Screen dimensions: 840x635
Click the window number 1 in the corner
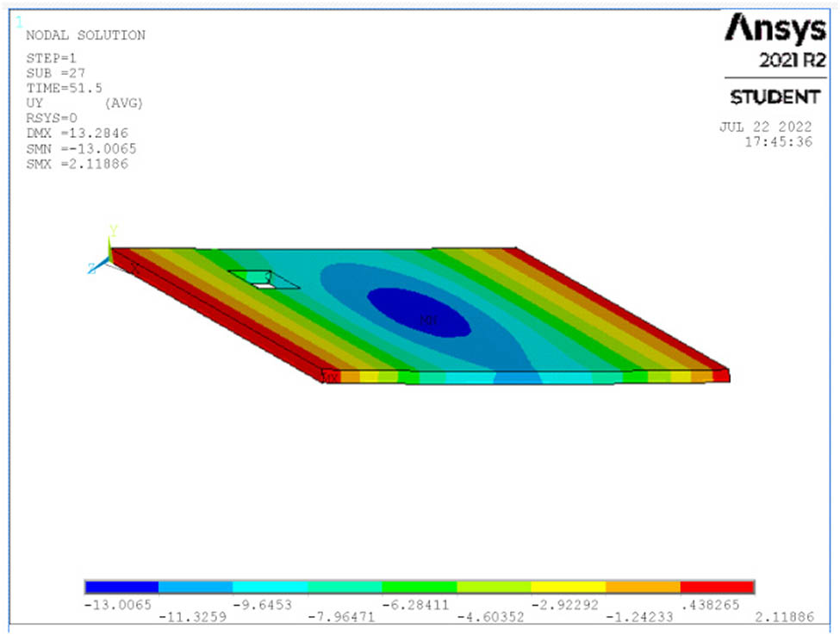click(19, 22)
